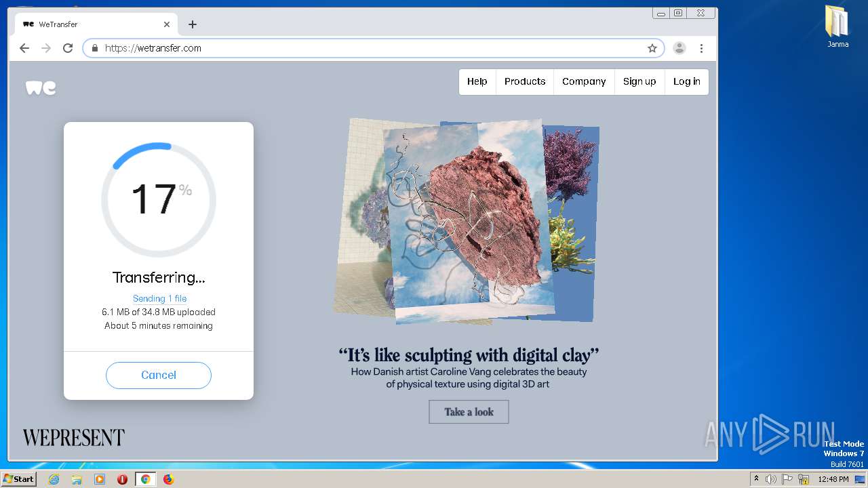The image size is (868, 488).
Task: Open the Chrome profile avatar
Action: pyautogui.click(x=679, y=48)
